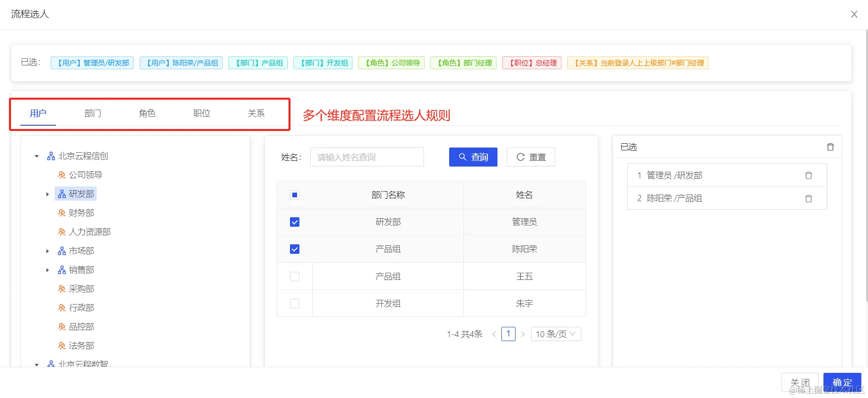868x398 pixels.
Task: Click the trash icon to clear all 已选
Action: (x=830, y=147)
